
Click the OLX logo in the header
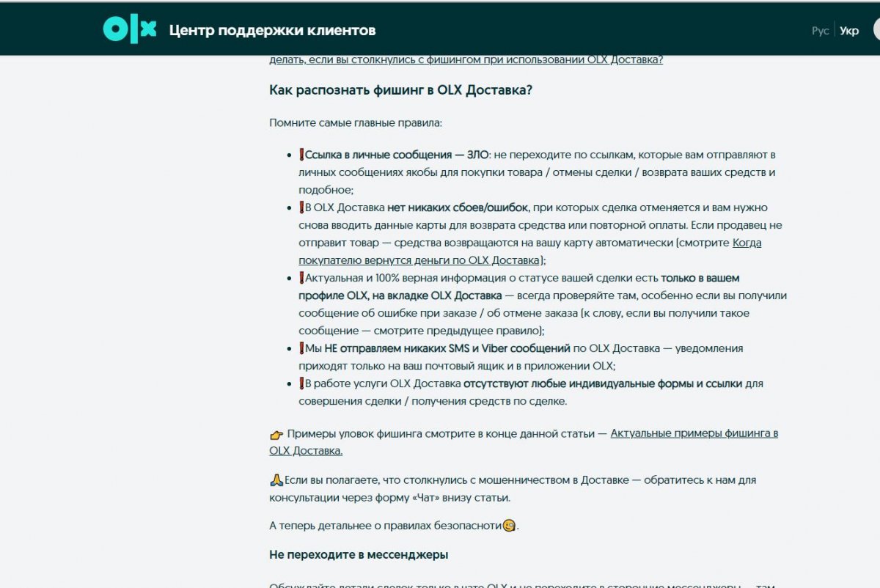click(x=130, y=29)
